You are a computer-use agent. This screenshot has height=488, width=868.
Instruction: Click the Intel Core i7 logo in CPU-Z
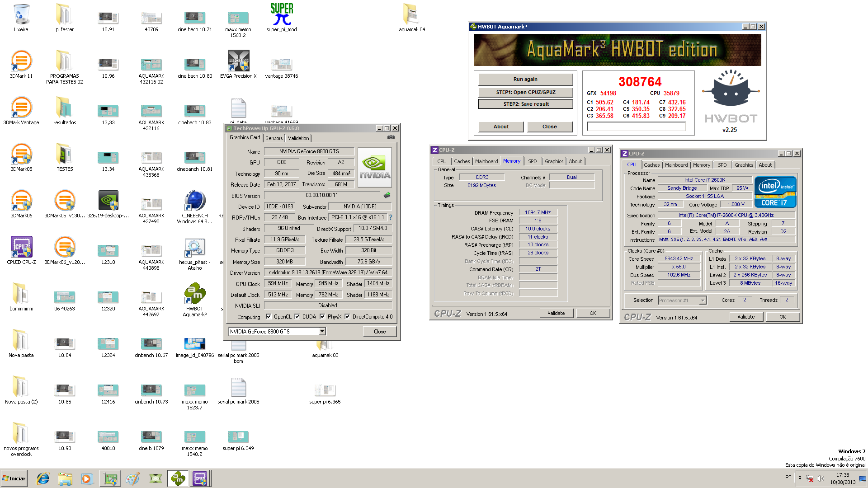pyautogui.click(x=775, y=192)
